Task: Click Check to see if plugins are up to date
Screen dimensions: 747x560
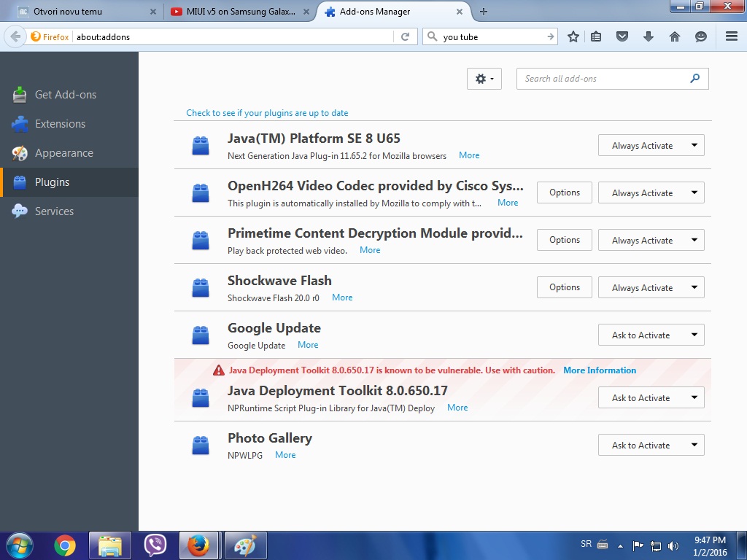Action: (x=267, y=113)
